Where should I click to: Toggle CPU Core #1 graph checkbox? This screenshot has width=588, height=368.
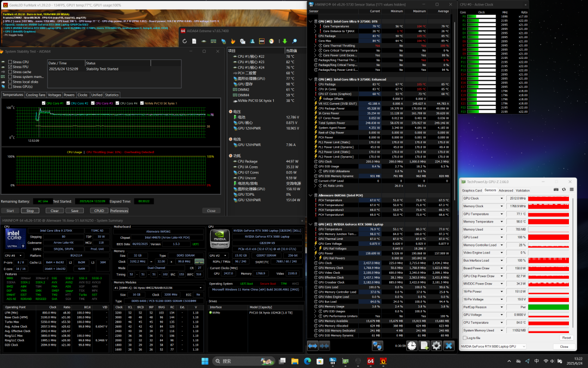pos(44,103)
